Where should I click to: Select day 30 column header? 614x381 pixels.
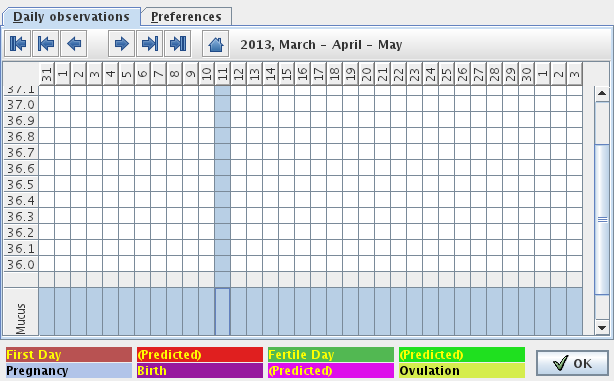pos(526,74)
